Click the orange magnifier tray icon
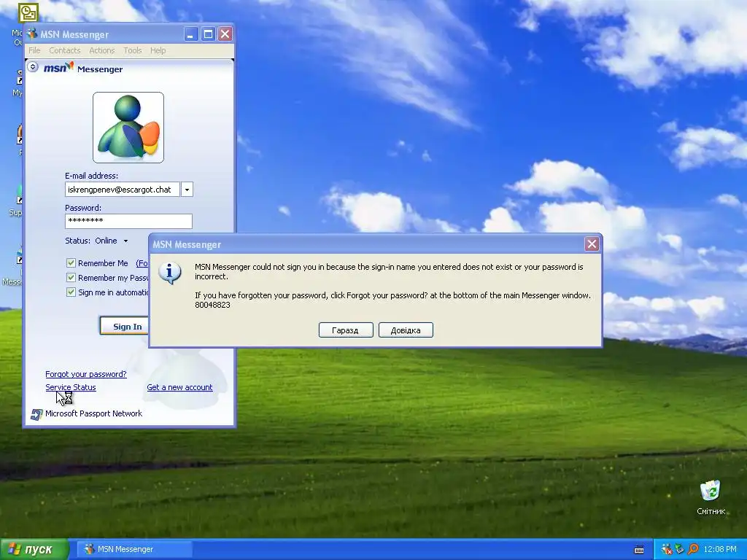Screen dimensions: 747x560 (x=693, y=549)
